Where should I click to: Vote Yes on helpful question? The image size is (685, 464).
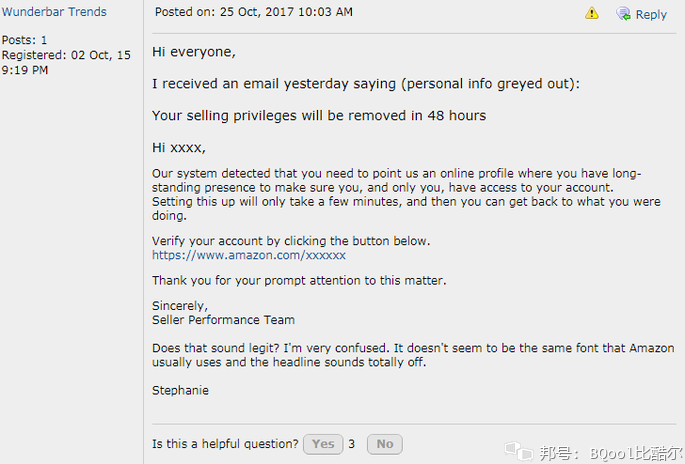(x=323, y=444)
